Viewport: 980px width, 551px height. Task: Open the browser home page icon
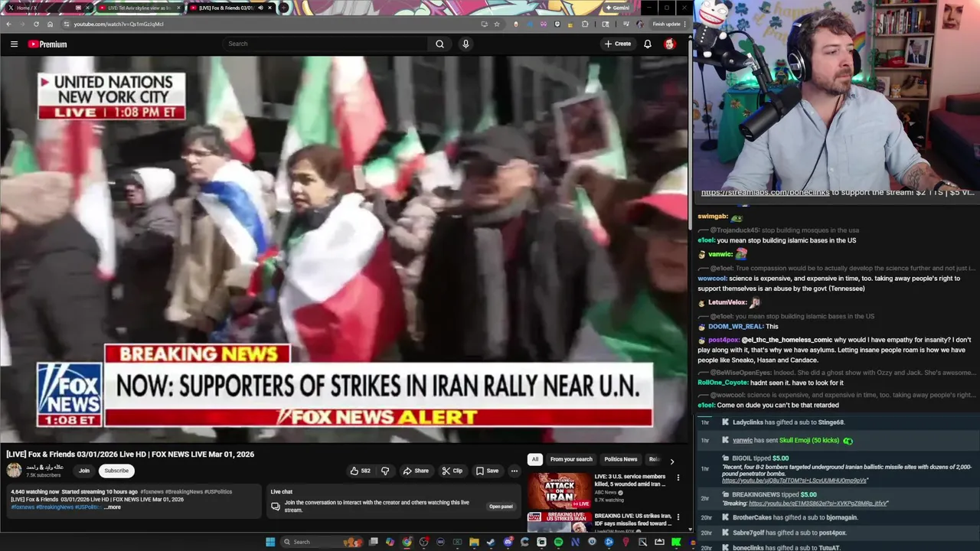coord(50,24)
